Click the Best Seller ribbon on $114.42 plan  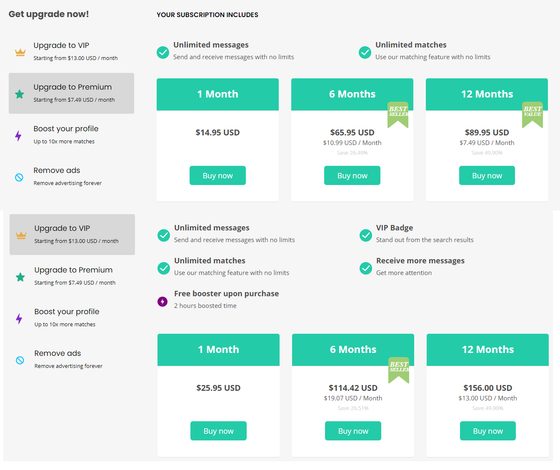(399, 370)
